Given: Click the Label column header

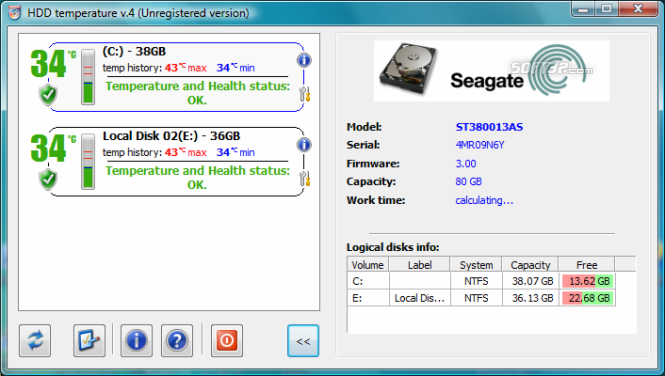Looking at the screenshot, I should point(419,265).
